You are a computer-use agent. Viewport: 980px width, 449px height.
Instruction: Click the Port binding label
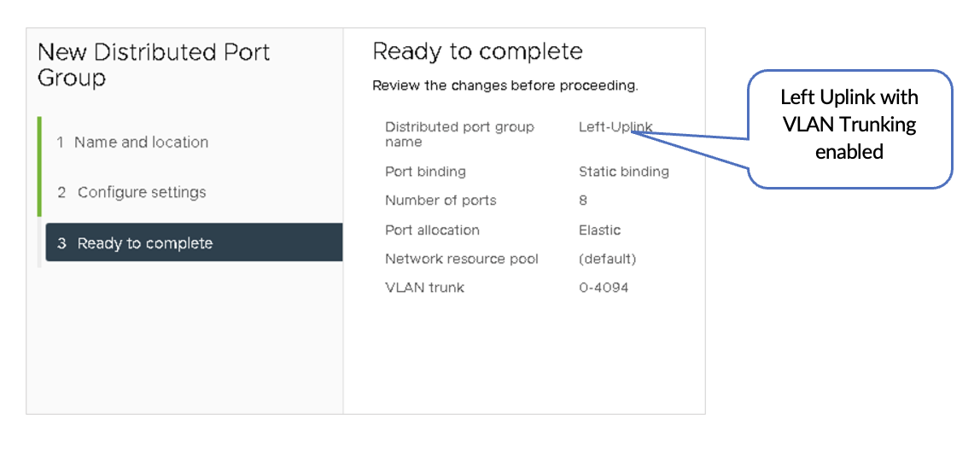(425, 172)
